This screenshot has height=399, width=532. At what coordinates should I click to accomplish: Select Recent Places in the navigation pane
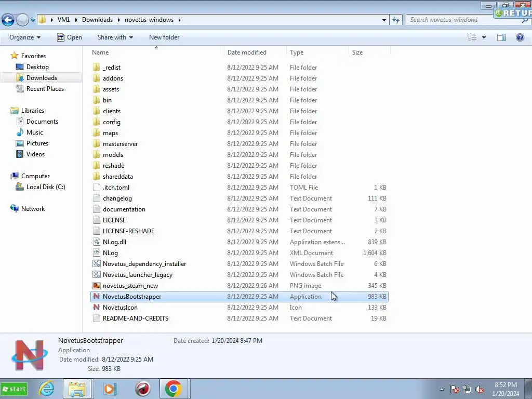point(45,88)
